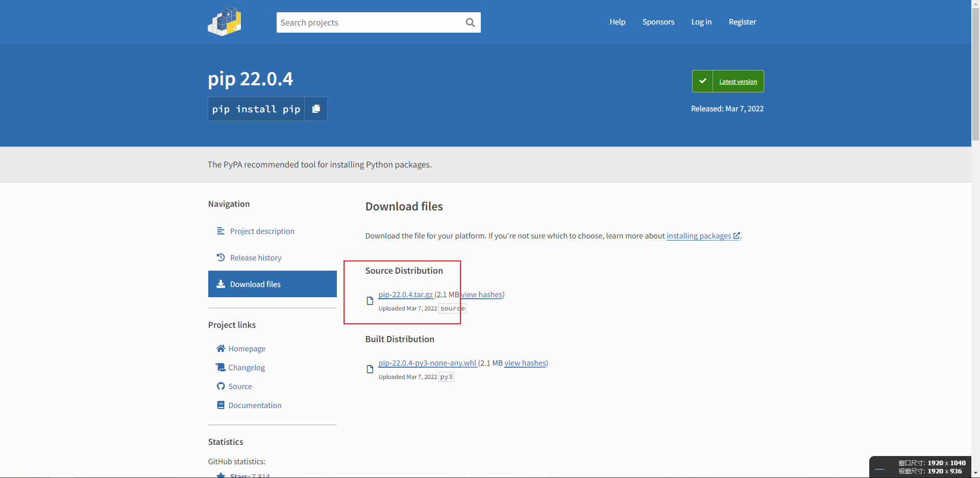Image resolution: width=980 pixels, height=478 pixels.
Task: Open the Sponsors page
Action: tap(658, 22)
